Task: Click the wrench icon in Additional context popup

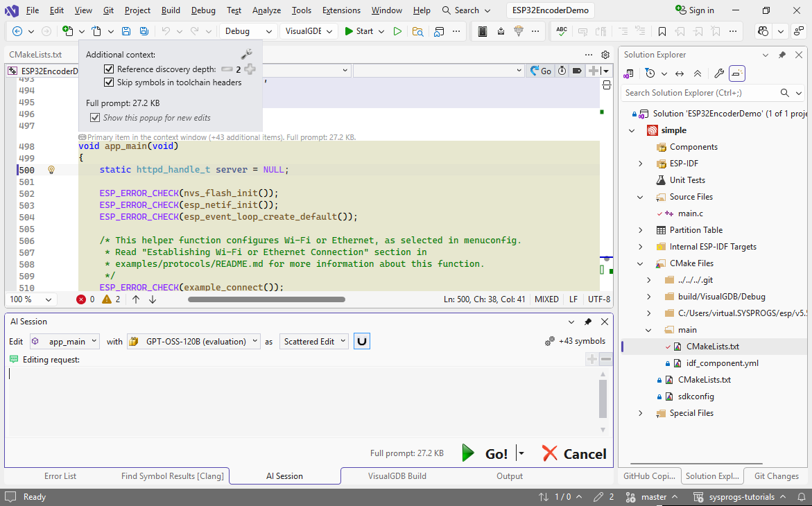Action: pyautogui.click(x=246, y=55)
